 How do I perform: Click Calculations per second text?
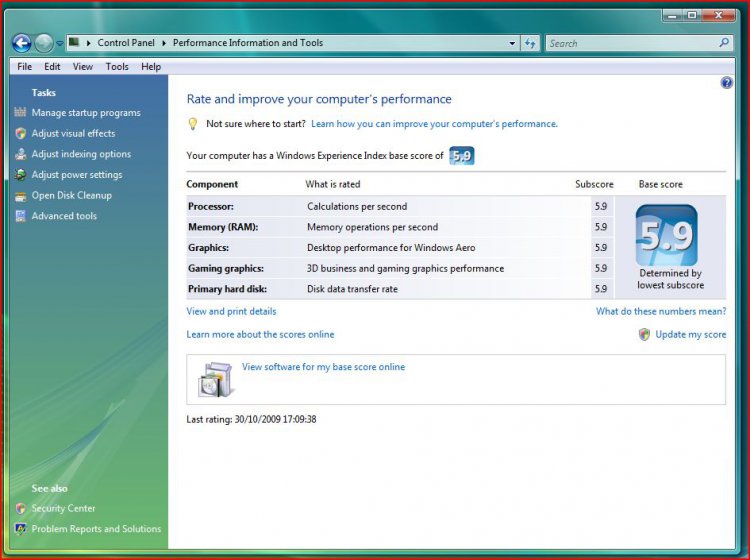[357, 206]
